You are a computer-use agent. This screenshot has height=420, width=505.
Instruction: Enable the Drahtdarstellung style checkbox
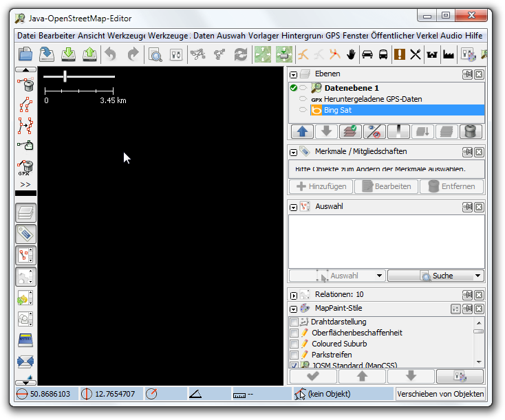294,322
